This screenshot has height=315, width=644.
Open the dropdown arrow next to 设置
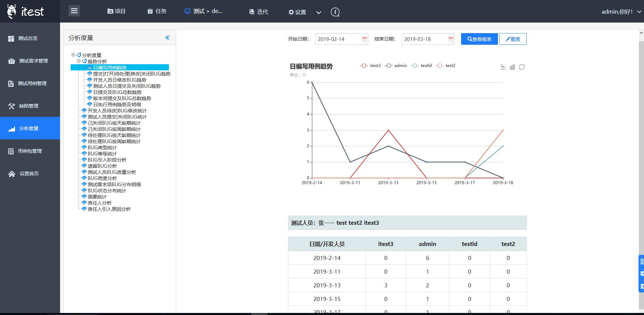(319, 12)
